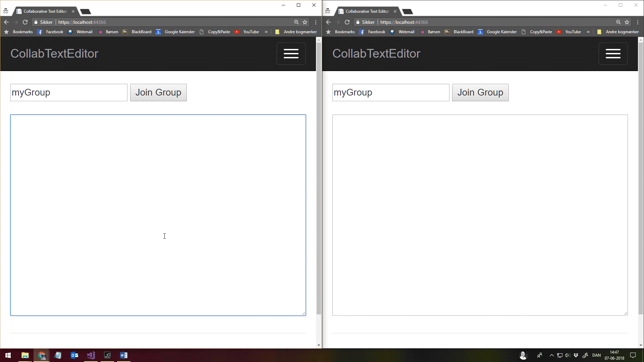644x362 pixels.
Task: Open the Dropbox tray menu
Action: coord(576,355)
